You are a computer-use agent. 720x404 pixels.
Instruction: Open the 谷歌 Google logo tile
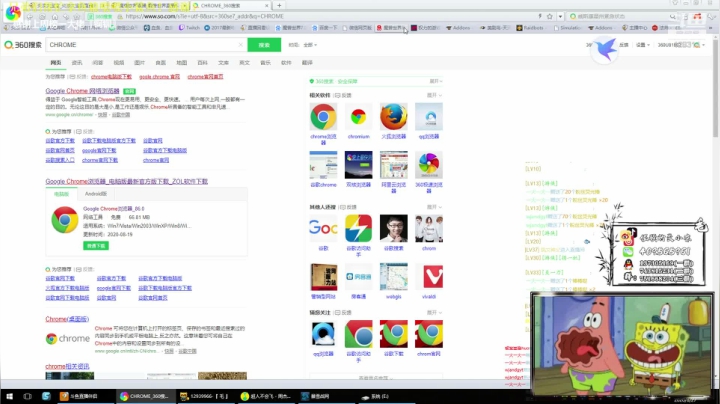323,228
